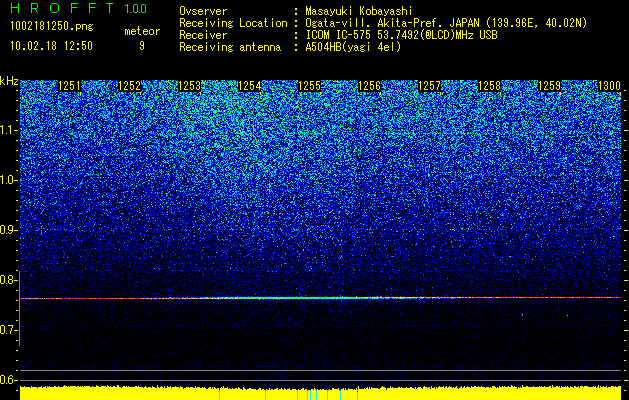Click the Receiving antenna label
The height and width of the screenshot is (400, 629).
(x=230, y=47)
